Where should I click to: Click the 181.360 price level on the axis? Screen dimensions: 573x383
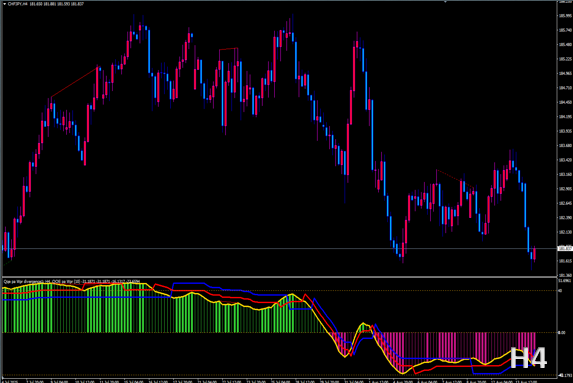(x=565, y=275)
